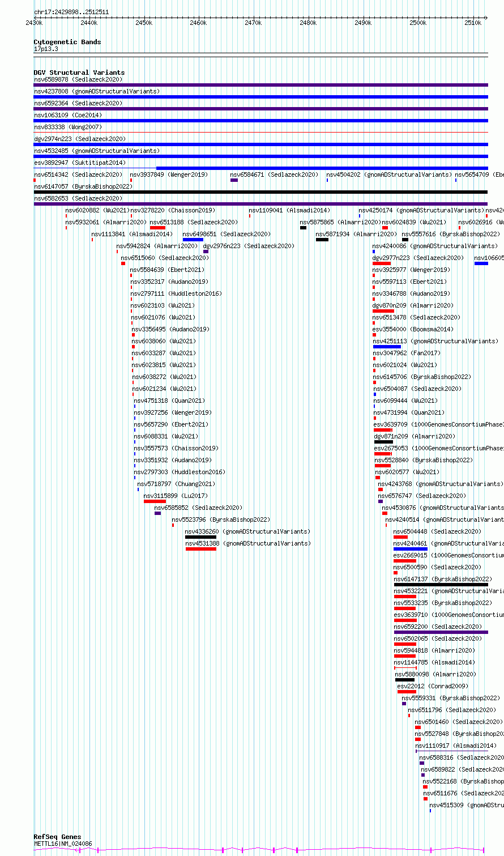Image resolution: width=504 pixels, height=856 pixels.
Task: Select dgv2977n223 (Sedlazeck2020) label
Action: [418, 258]
